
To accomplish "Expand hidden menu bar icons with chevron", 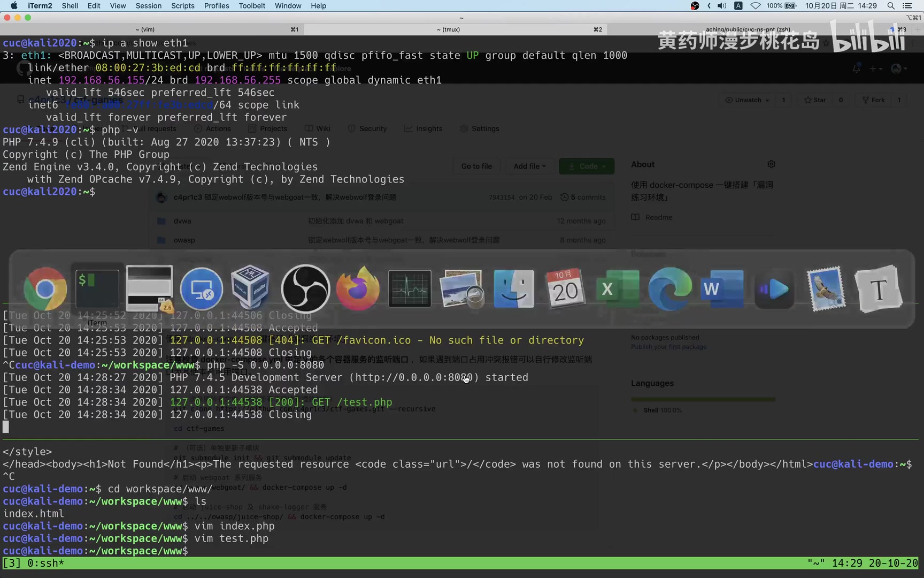I will [x=709, y=5].
